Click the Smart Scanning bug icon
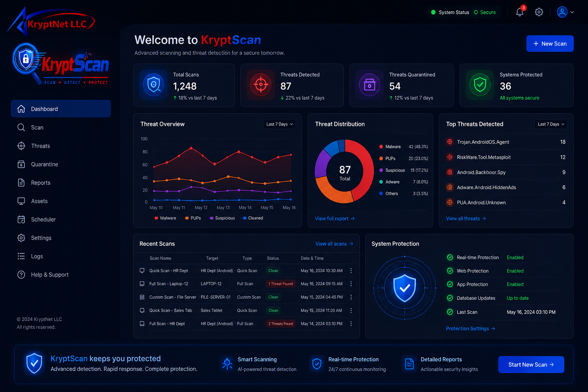The width and height of the screenshot is (588, 392). point(227,364)
